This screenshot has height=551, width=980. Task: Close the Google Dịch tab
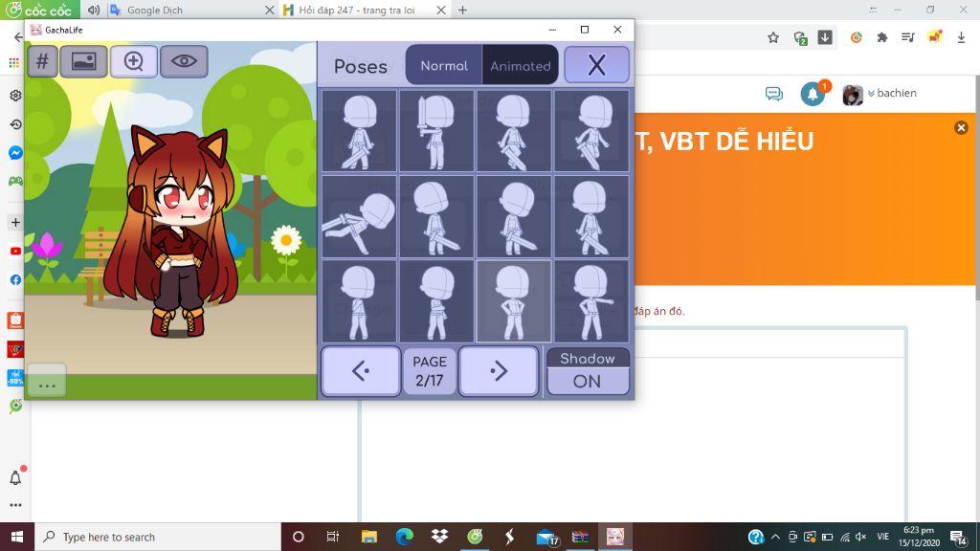coord(269,10)
